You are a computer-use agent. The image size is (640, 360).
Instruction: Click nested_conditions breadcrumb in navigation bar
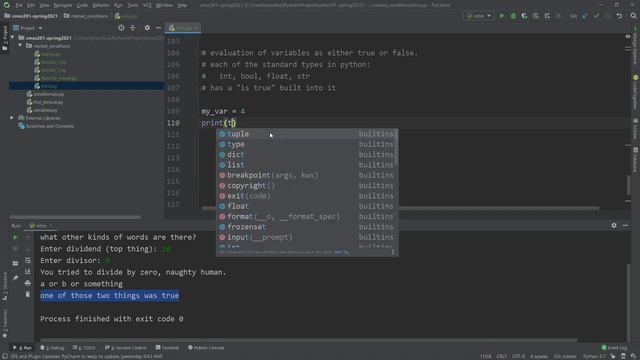tap(86, 16)
